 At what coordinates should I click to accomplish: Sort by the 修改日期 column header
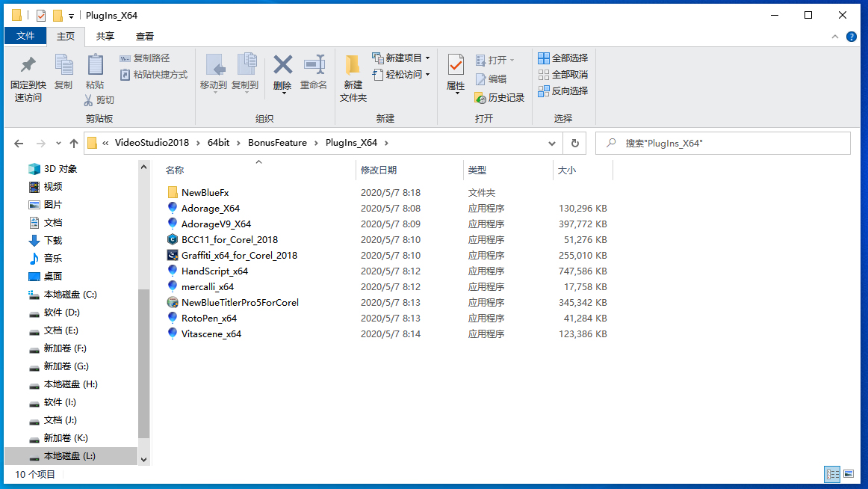pyautogui.click(x=379, y=170)
